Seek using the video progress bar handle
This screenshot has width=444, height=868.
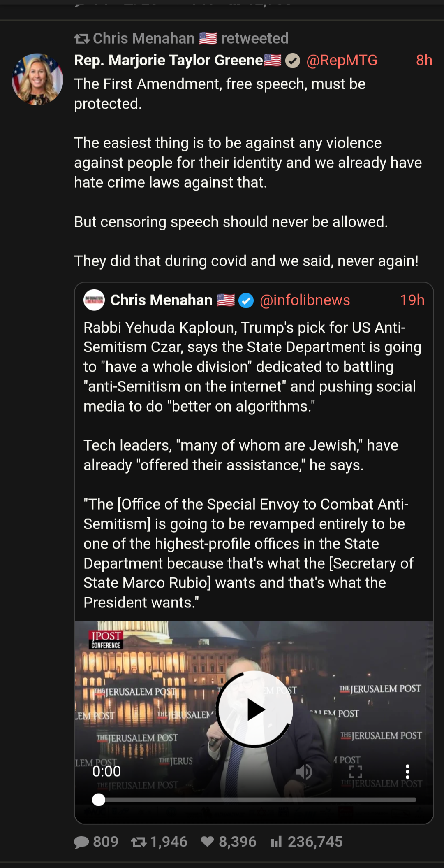99,800
